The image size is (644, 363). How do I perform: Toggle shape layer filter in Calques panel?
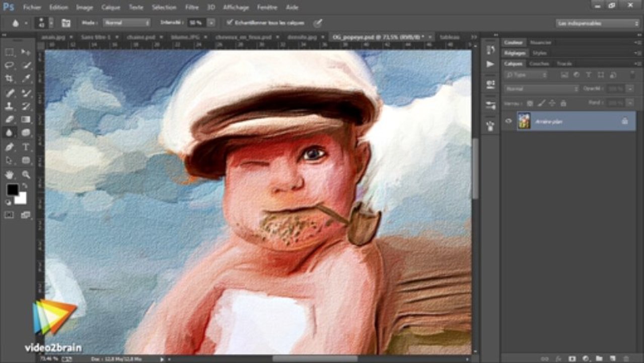pyautogui.click(x=601, y=75)
